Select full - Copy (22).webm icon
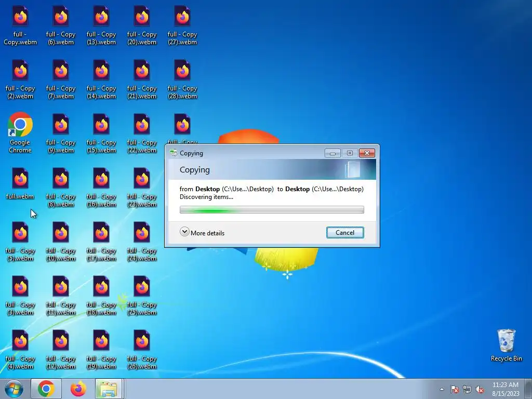The height and width of the screenshot is (399, 532). (142, 134)
